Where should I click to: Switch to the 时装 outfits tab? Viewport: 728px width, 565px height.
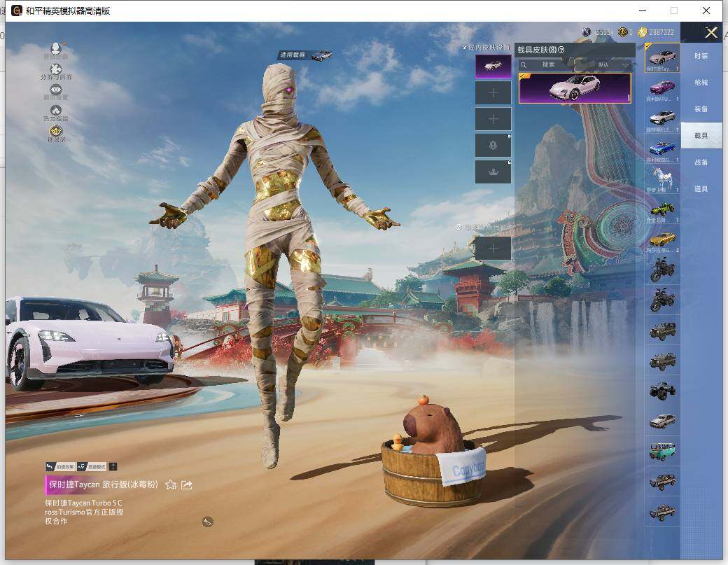coord(701,56)
